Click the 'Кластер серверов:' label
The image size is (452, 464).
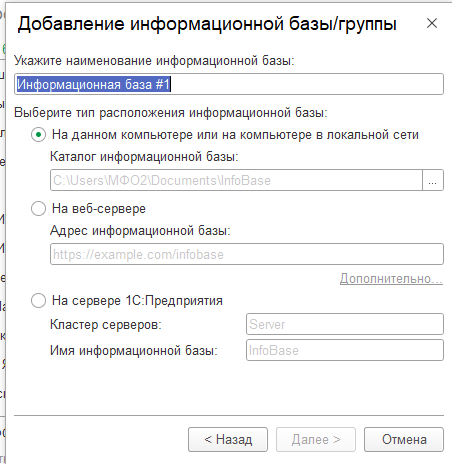pos(106,324)
